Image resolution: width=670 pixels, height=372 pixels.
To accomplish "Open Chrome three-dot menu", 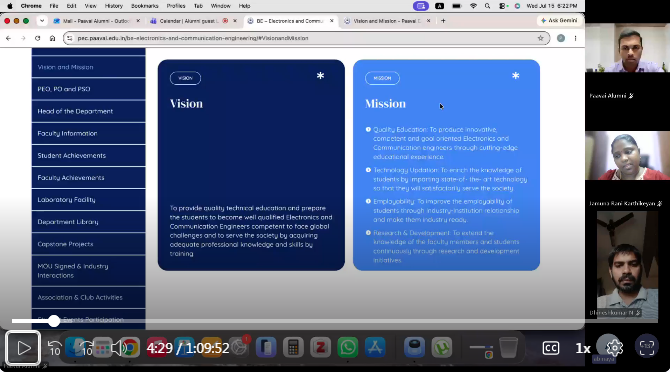I will coord(576,38).
